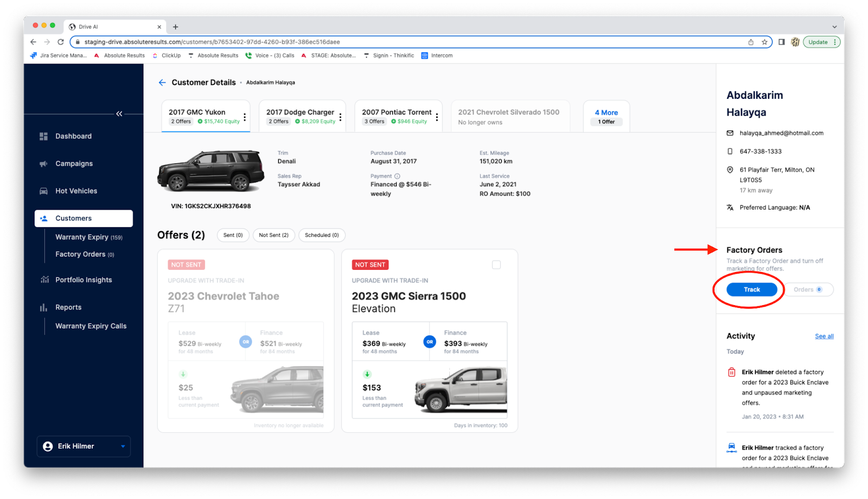Bookmark this page with star icon

click(x=764, y=42)
